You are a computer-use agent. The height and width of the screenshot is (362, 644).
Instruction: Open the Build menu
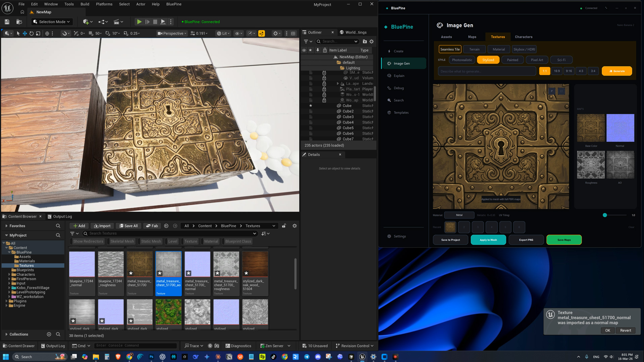click(85, 4)
